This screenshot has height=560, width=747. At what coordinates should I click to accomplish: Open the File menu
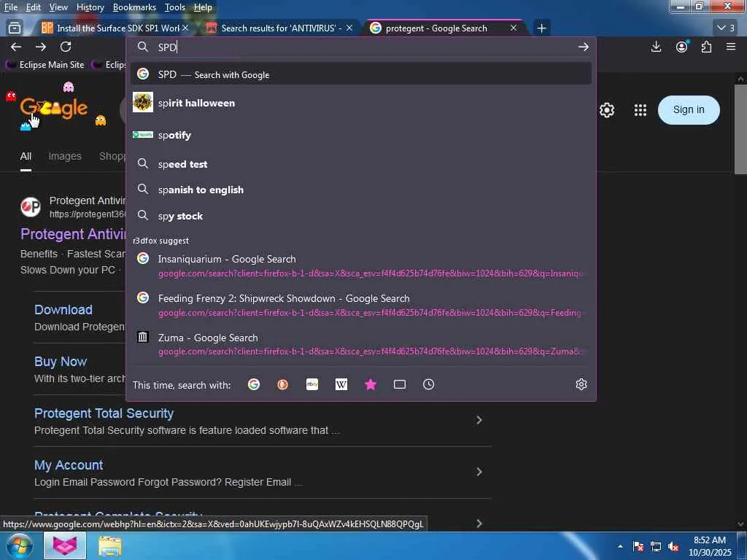[10, 7]
